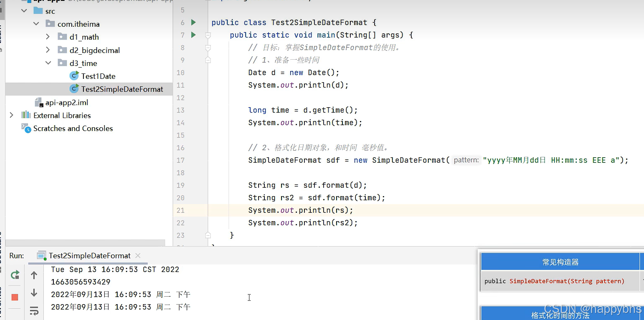Click the horizontal scrollbar below the project tree
This screenshot has height=320, width=644.
pyautogui.click(x=83, y=243)
